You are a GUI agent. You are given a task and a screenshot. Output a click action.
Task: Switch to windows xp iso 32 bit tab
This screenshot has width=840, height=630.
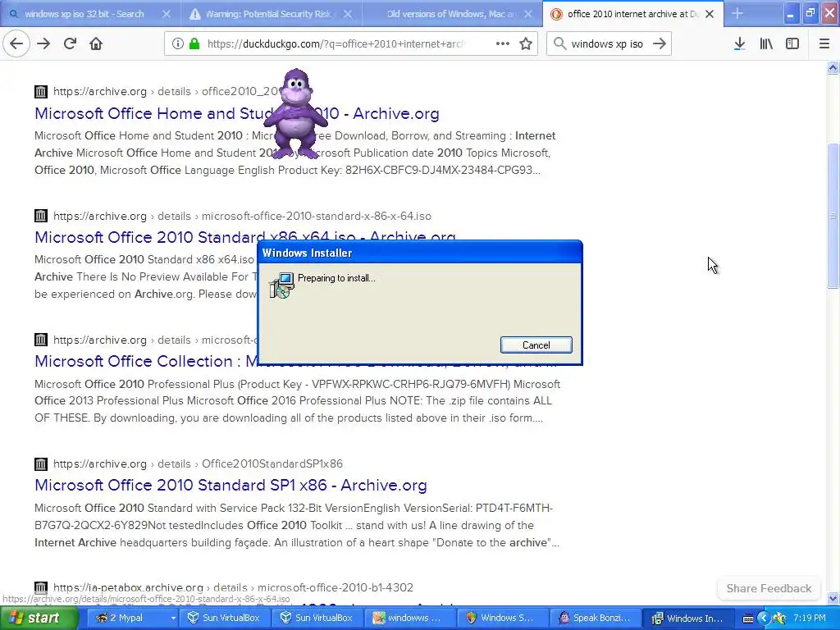[x=90, y=14]
